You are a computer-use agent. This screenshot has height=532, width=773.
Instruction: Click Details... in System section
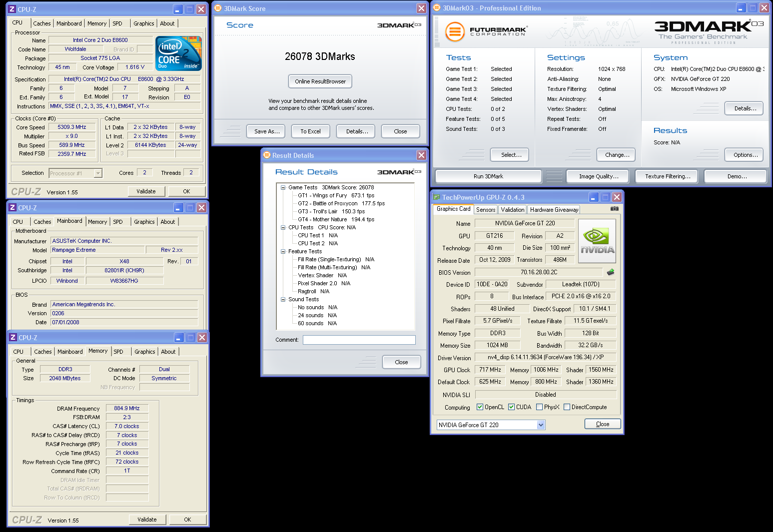point(745,108)
